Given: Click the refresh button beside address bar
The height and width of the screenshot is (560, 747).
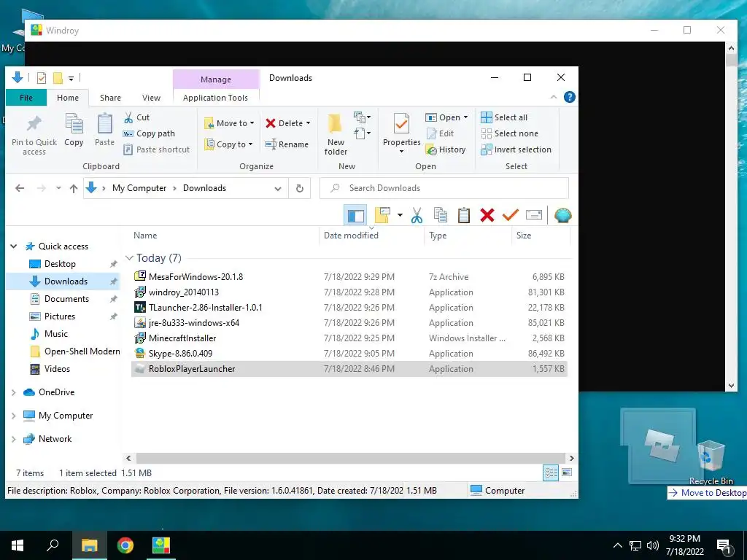Looking at the screenshot, I should [300, 188].
